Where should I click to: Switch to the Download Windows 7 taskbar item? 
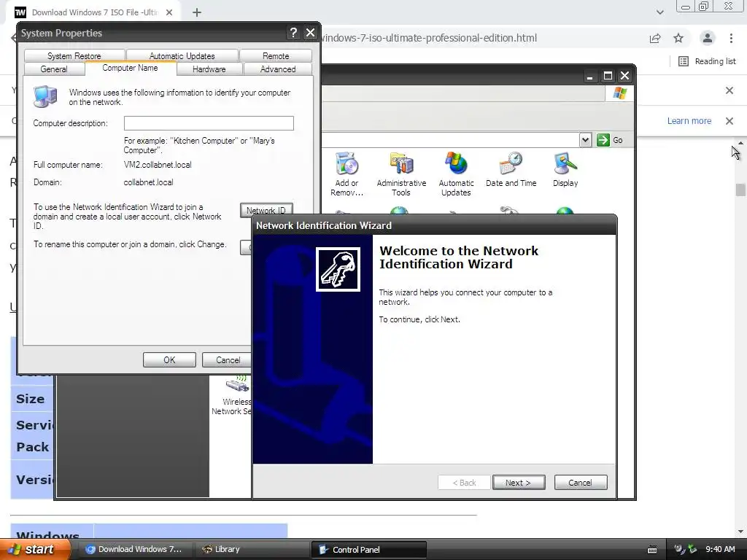[134, 550]
